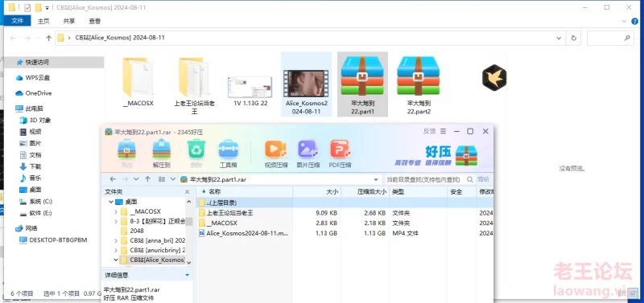644x303 pixels.
Task: Select the 牢大驾到22.part1 archive in Explorer
Action: click(x=362, y=84)
